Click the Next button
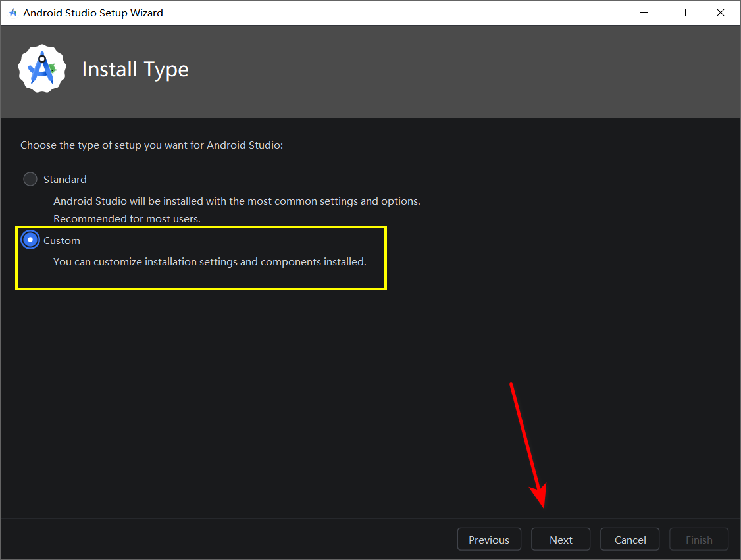This screenshot has height=560, width=741. point(561,539)
